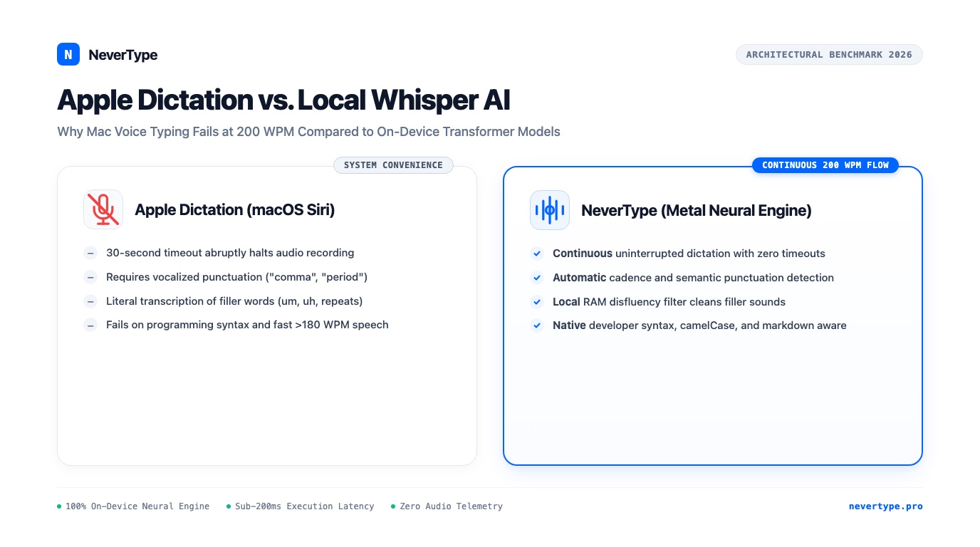Click the checkmark beside Automatic cadence line

(x=537, y=278)
